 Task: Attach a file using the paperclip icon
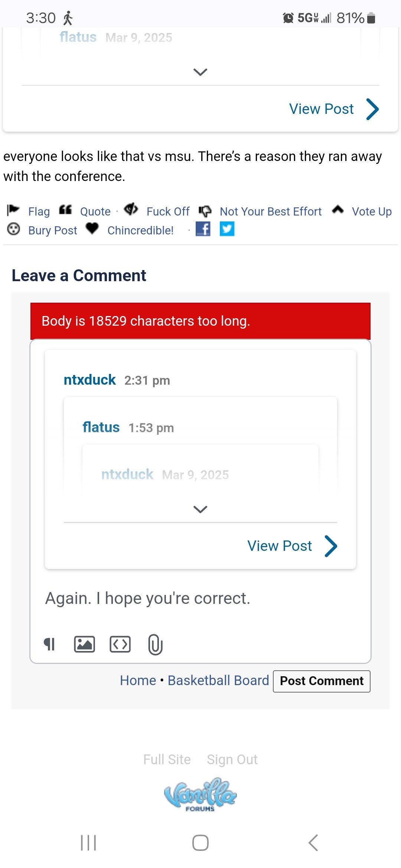click(156, 644)
